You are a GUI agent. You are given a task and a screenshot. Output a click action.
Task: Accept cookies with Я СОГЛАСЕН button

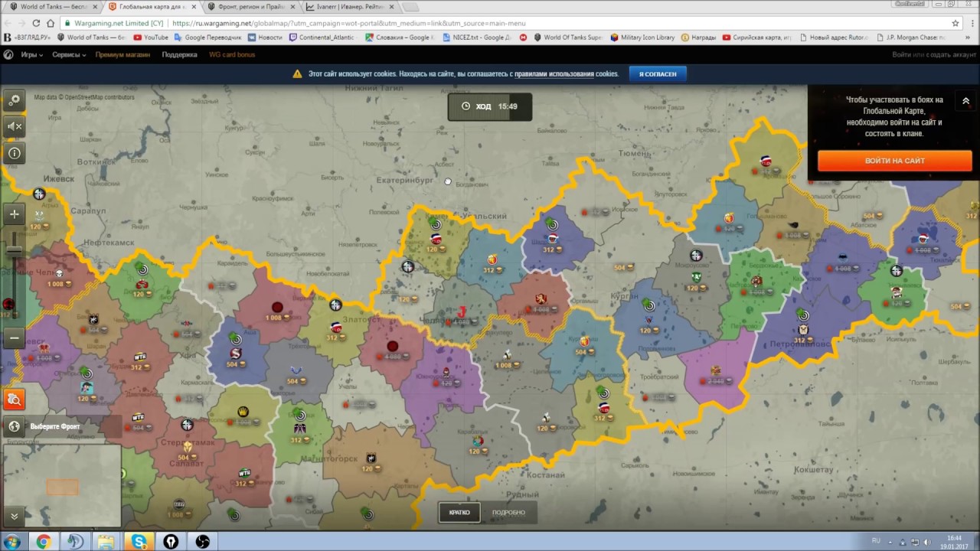pyautogui.click(x=658, y=73)
